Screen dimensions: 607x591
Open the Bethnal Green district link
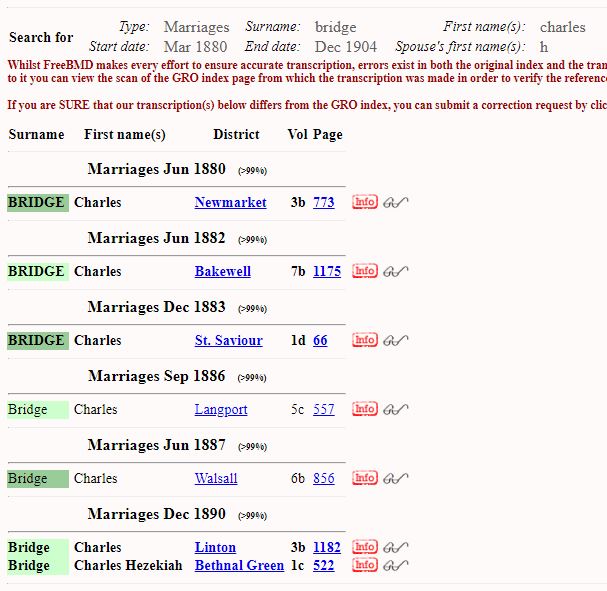[x=239, y=565]
